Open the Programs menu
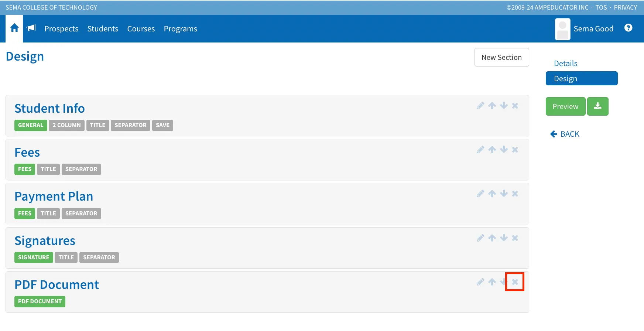Screen dimensions: 644x331 [181, 29]
